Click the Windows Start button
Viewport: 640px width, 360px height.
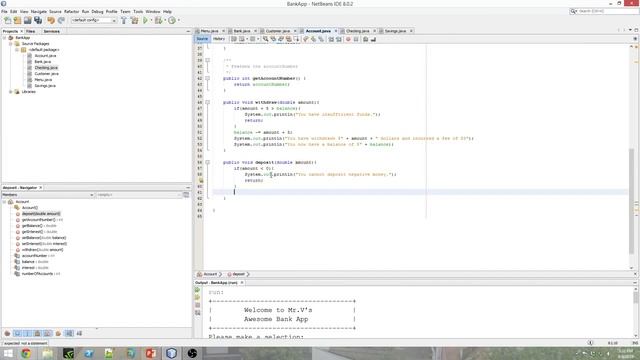pos(8,353)
